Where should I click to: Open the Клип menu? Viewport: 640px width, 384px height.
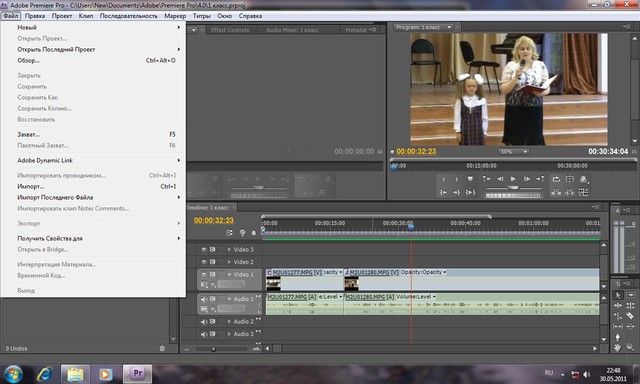86,16
